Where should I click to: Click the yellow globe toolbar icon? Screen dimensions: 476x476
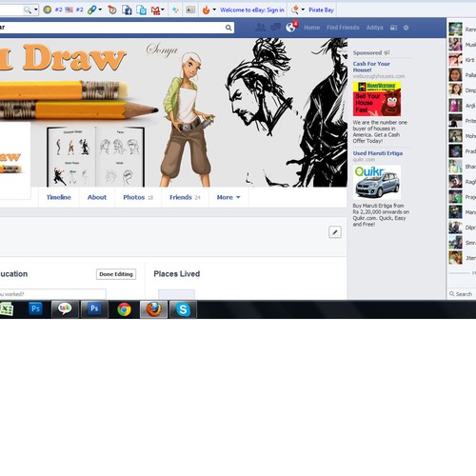click(48, 10)
